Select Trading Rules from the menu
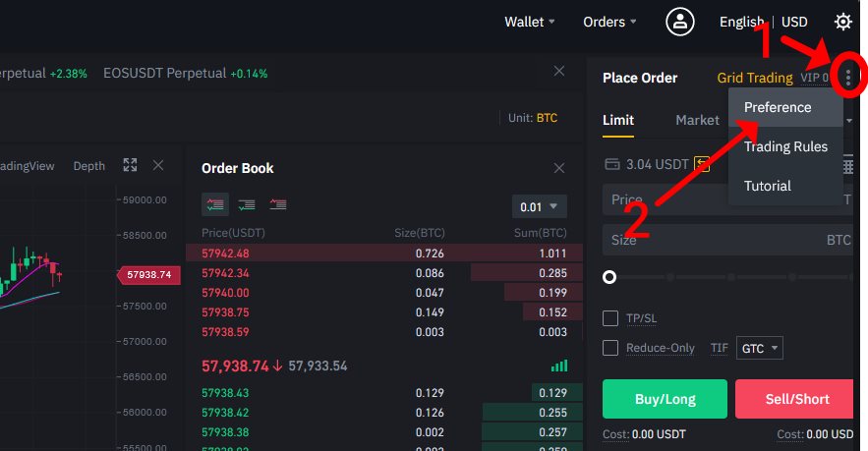The image size is (868, 451). click(x=785, y=146)
